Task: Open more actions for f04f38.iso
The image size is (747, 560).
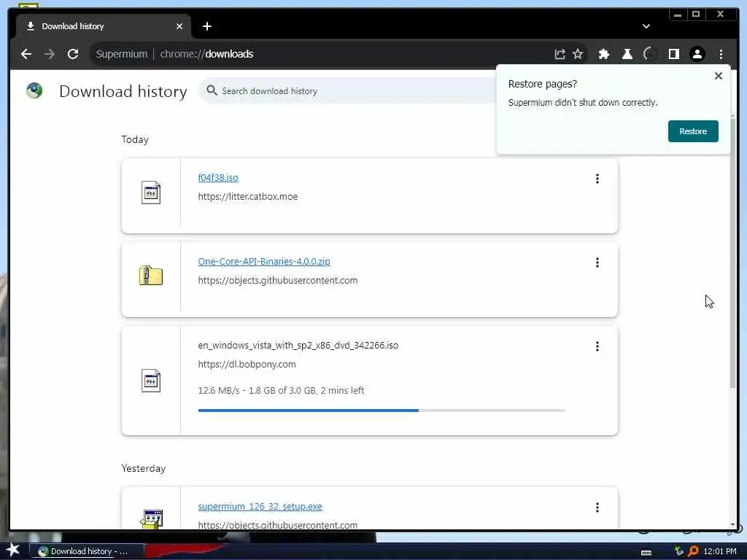Action: [x=597, y=179]
